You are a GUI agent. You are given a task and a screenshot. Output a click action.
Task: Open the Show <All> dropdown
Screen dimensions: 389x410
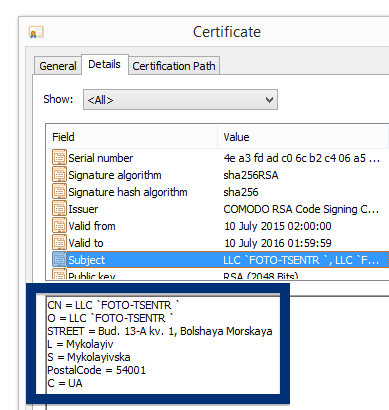180,99
